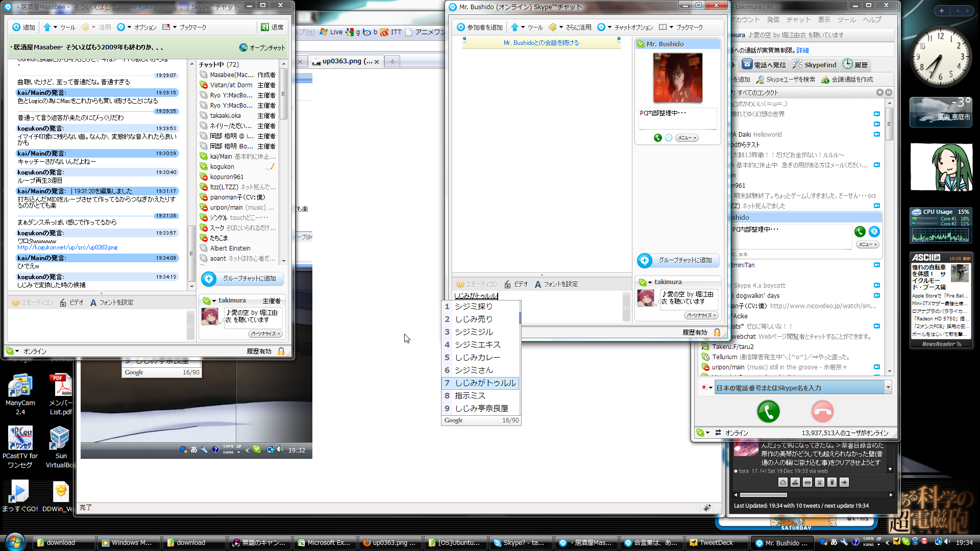Image resolution: width=980 pixels, height=551 pixels.
Task: Open パーソナライズ button in Mr. Bushido window
Action: 700,315
